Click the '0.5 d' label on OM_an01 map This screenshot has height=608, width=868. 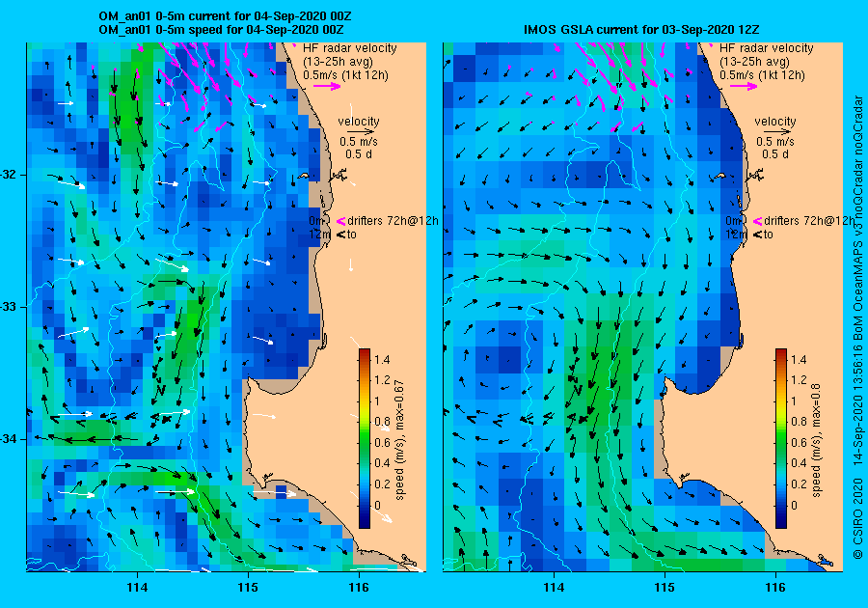click(x=359, y=154)
